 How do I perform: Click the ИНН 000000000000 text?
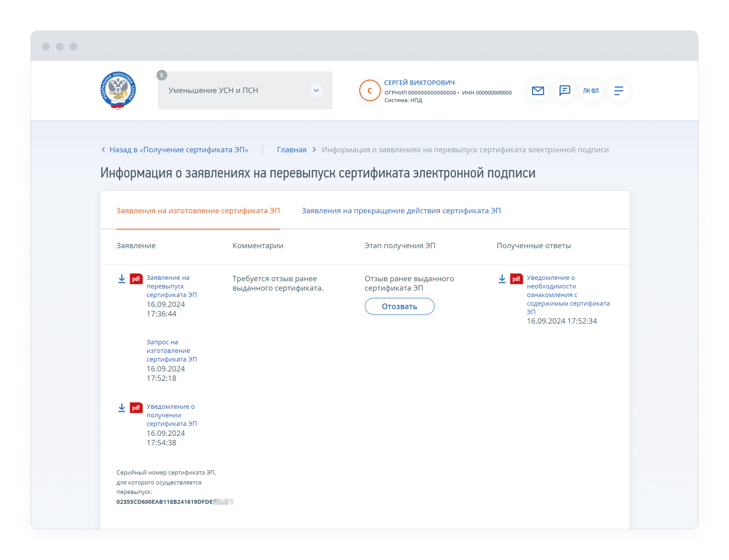pyautogui.click(x=487, y=93)
